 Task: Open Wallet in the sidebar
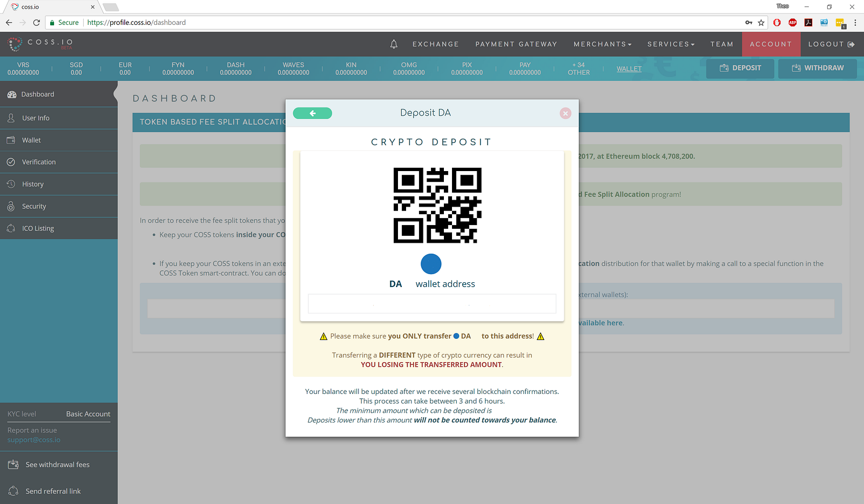point(59,140)
